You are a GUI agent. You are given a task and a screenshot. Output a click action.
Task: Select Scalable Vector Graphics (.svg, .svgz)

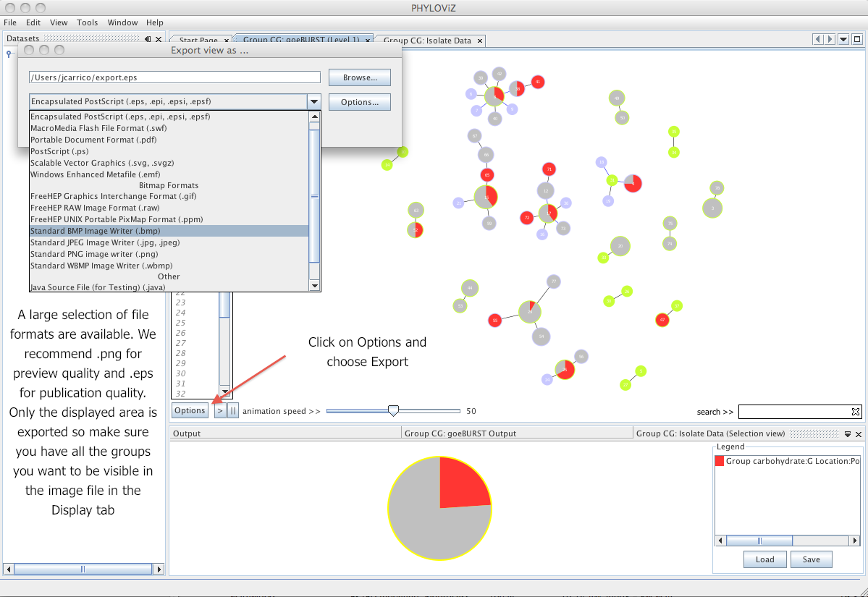coord(169,164)
